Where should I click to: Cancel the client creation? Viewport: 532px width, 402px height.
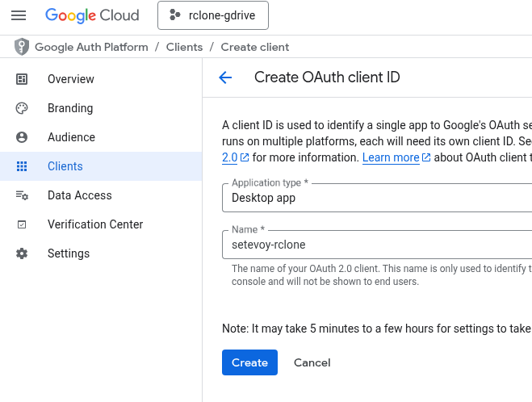point(312,362)
